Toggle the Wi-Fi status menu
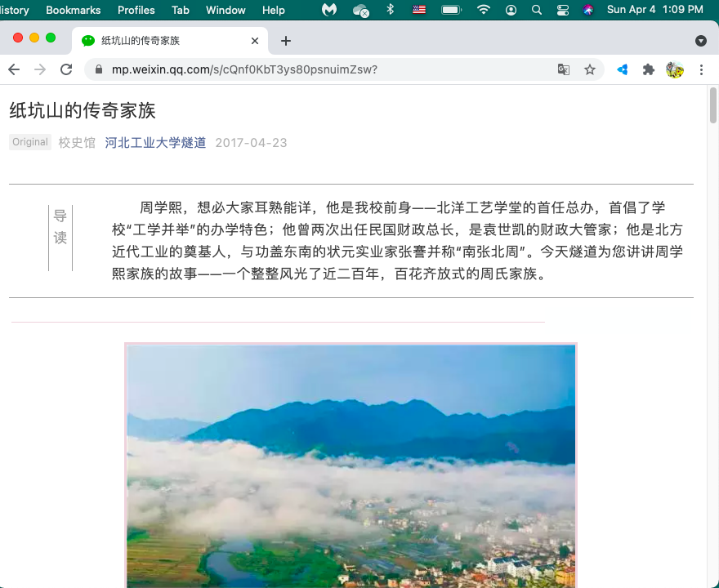The height and width of the screenshot is (588, 719). tap(484, 10)
